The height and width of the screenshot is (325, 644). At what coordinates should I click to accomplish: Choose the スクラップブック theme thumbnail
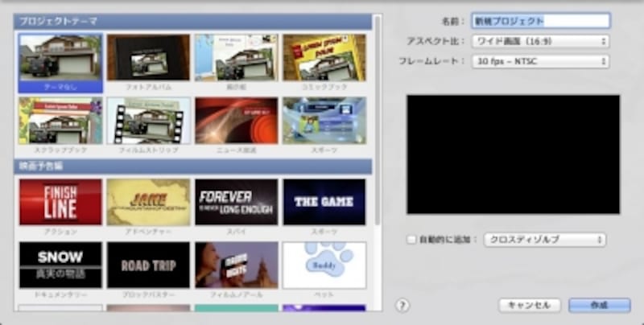pyautogui.click(x=60, y=121)
